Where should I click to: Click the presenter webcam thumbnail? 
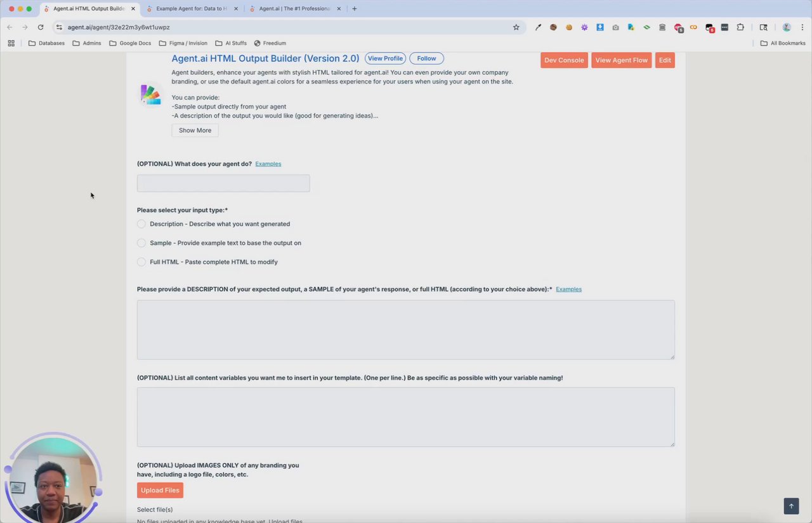tap(53, 477)
